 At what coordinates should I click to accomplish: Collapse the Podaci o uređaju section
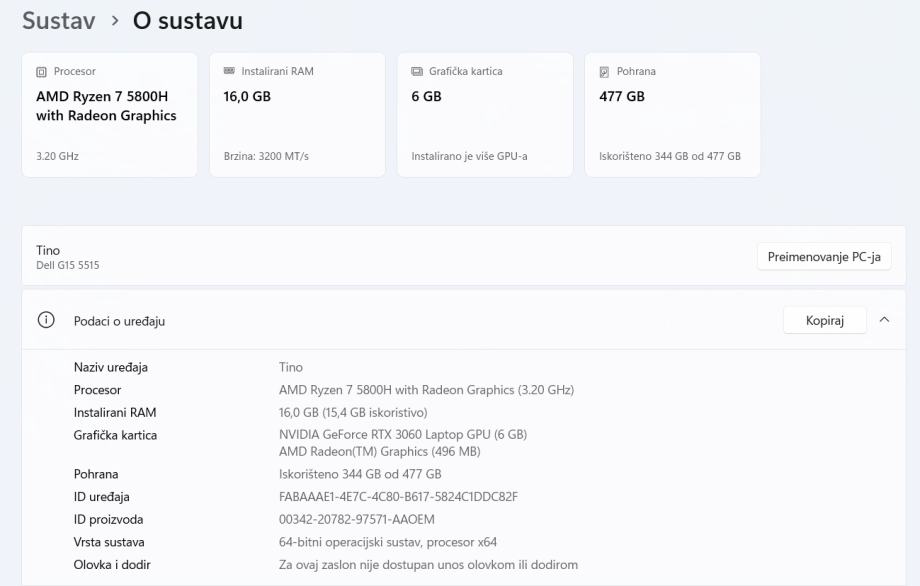pos(884,320)
